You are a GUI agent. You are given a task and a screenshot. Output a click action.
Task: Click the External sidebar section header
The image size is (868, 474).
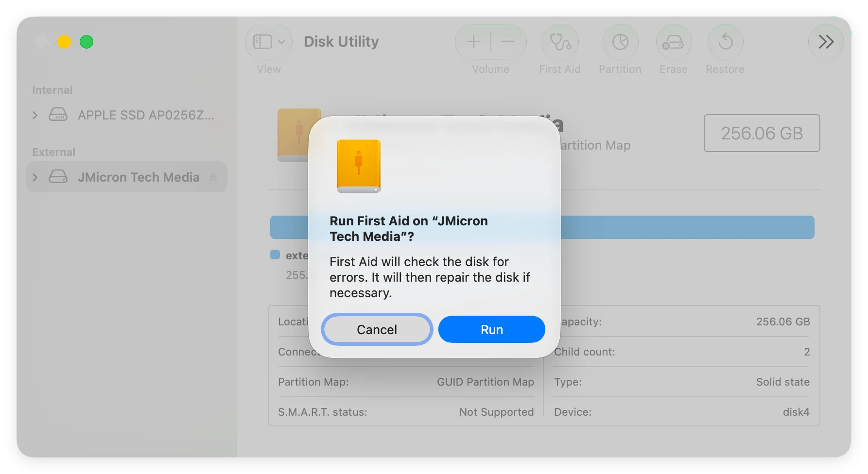pyautogui.click(x=53, y=152)
